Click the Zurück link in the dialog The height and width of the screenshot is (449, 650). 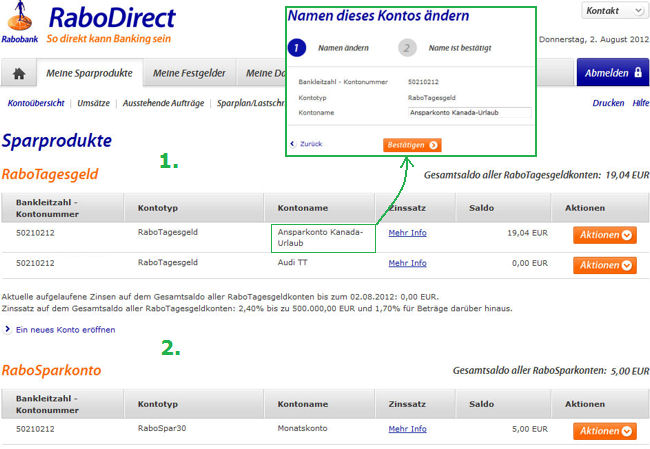[x=311, y=144]
